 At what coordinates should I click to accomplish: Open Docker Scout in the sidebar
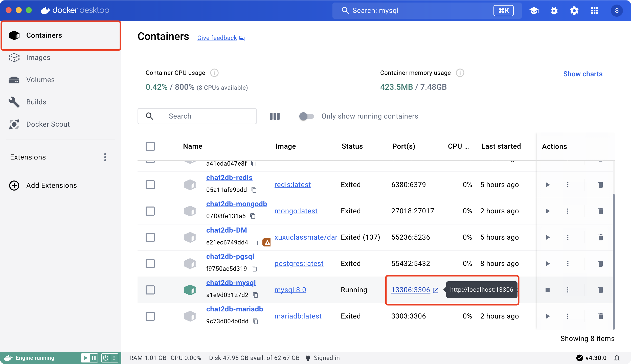click(61, 124)
